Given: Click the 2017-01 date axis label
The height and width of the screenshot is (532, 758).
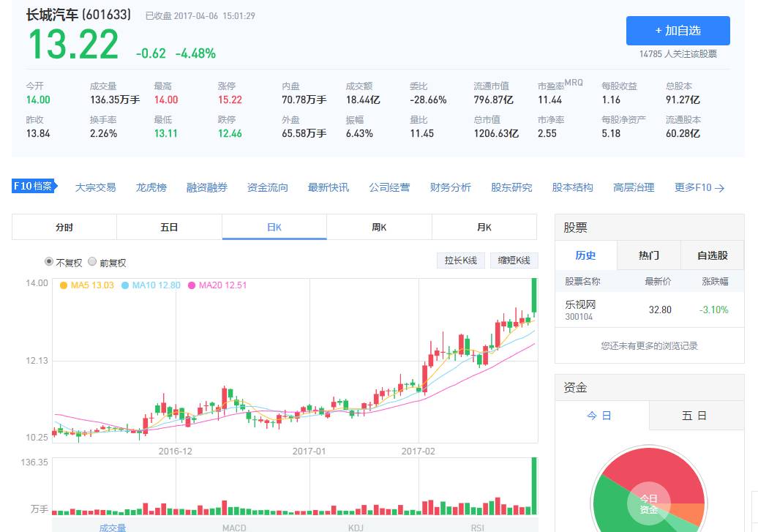Looking at the screenshot, I should [309, 452].
